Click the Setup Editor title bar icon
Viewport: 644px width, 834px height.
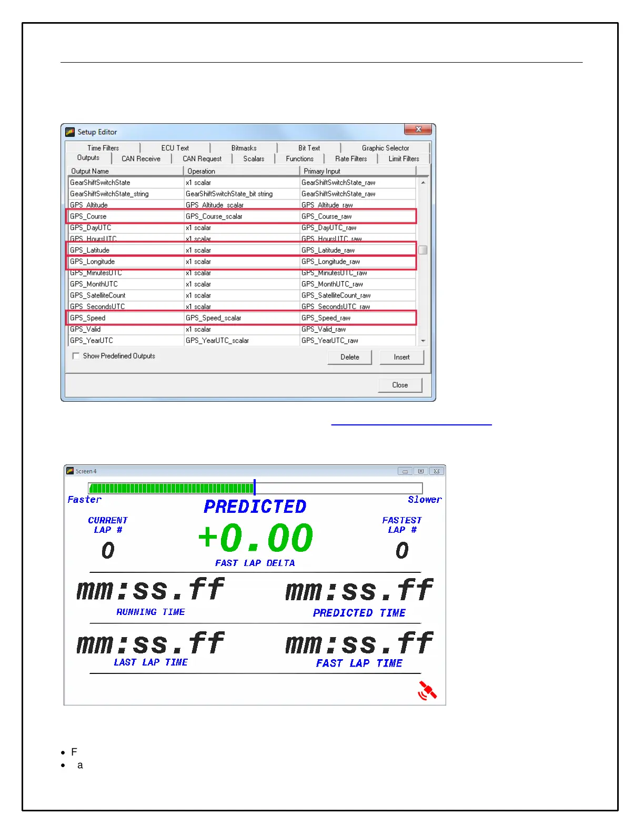click(x=70, y=132)
